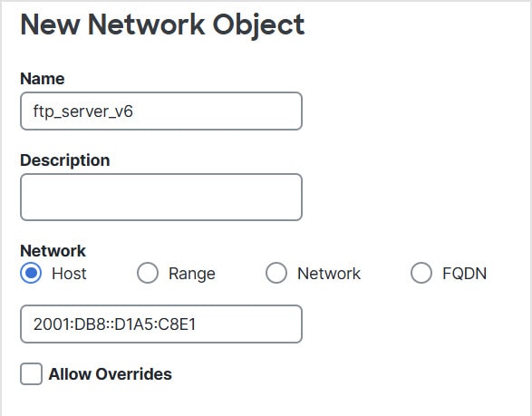Click into the empty Description box

coord(161,198)
